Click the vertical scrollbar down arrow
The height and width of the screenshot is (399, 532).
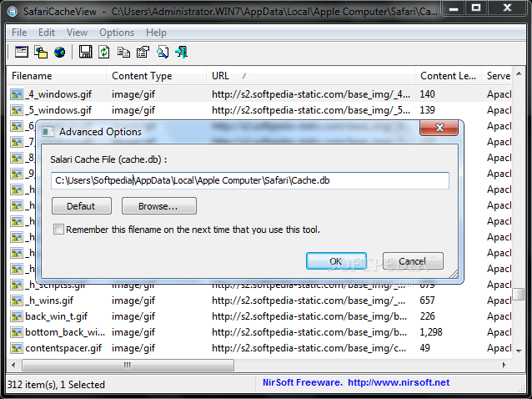[519, 351]
